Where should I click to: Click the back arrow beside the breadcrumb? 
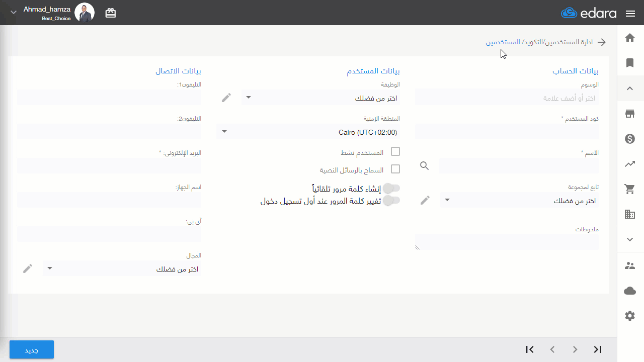coord(601,42)
